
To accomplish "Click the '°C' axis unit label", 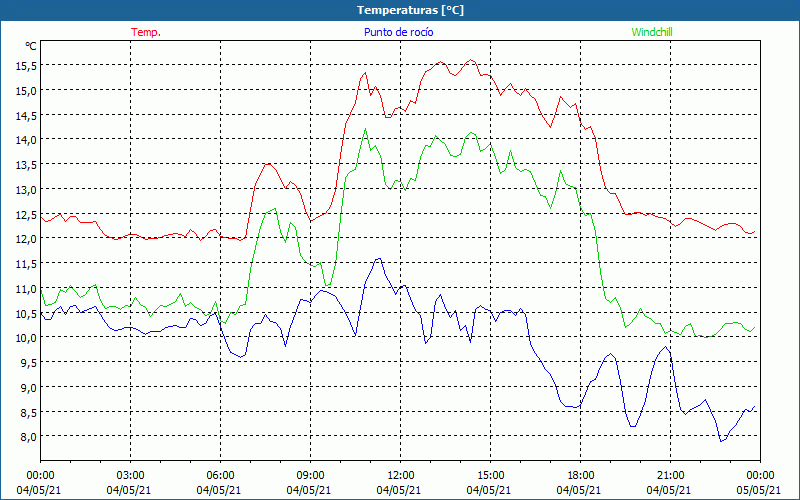I will [x=31, y=46].
